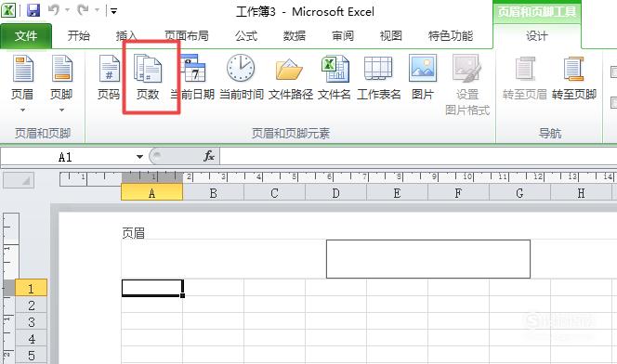This screenshot has height=364, width=617.
Task: Go to footer with 转至页脚
Action: (573, 78)
